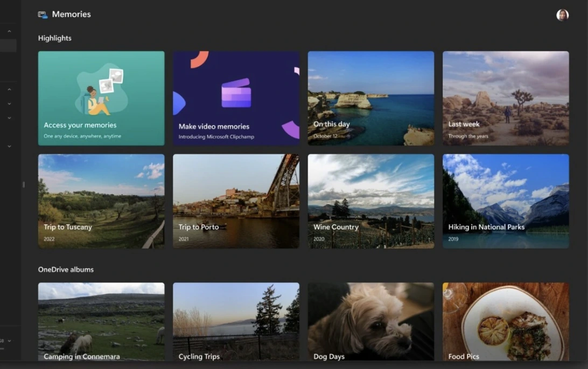Open the Camping in Connemara album
Image resolution: width=588 pixels, height=369 pixels.
click(101, 321)
